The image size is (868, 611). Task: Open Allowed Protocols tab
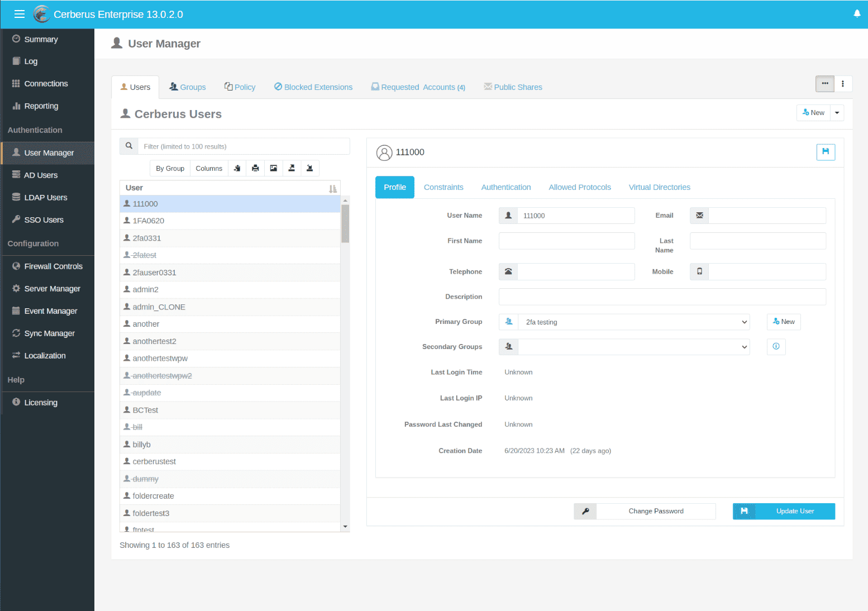coord(580,187)
